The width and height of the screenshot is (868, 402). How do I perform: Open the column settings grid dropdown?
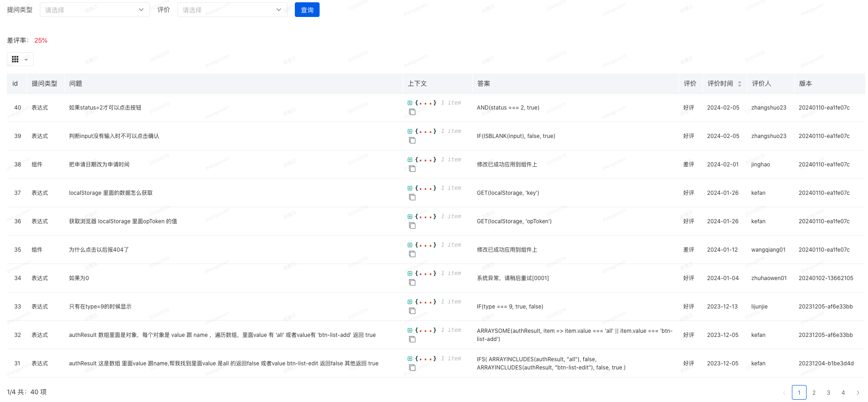20,59
